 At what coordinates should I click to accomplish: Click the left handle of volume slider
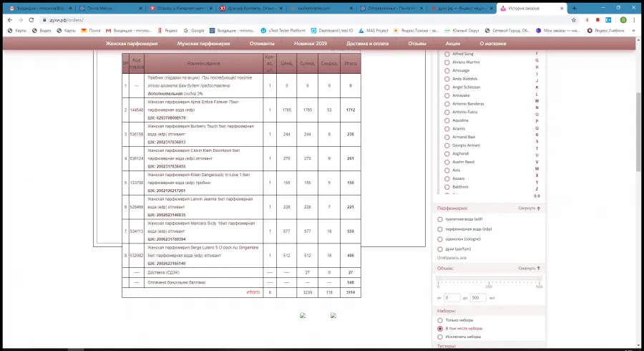pos(439,279)
